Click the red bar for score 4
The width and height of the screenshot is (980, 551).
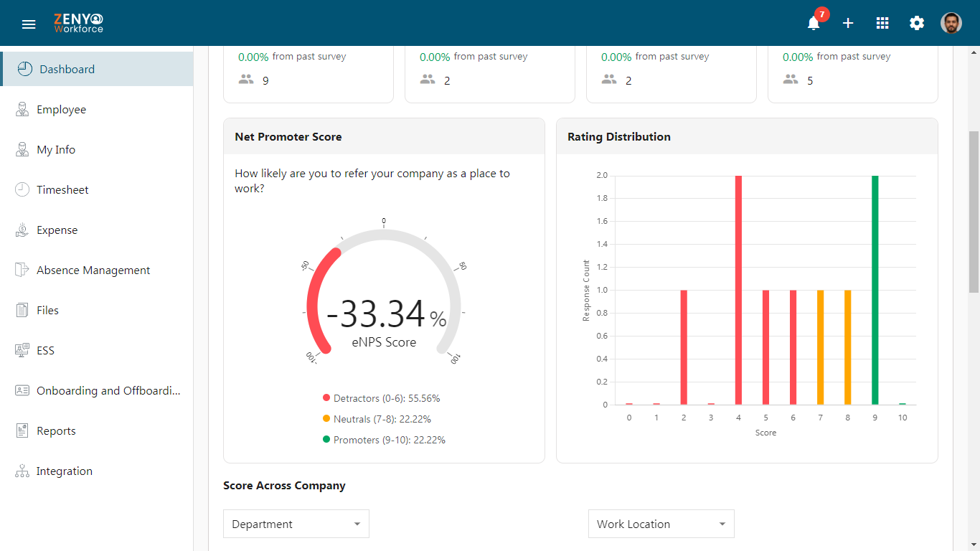(738, 290)
